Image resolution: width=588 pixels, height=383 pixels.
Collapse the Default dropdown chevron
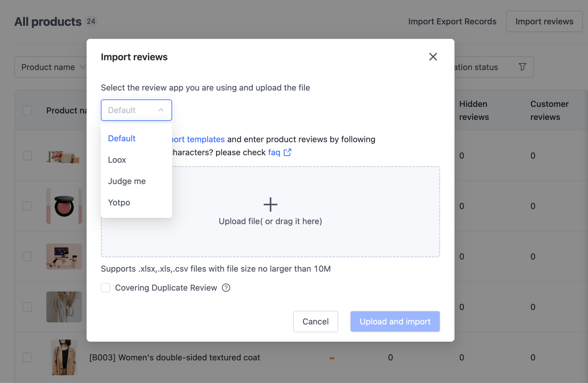161,110
